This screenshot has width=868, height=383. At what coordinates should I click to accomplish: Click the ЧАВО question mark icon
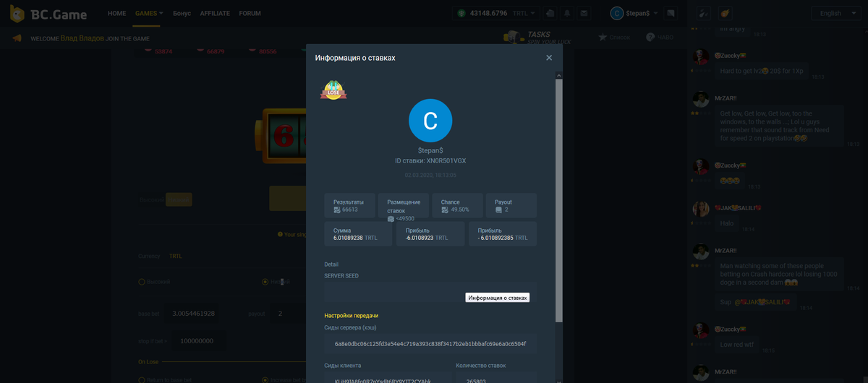[x=651, y=37]
